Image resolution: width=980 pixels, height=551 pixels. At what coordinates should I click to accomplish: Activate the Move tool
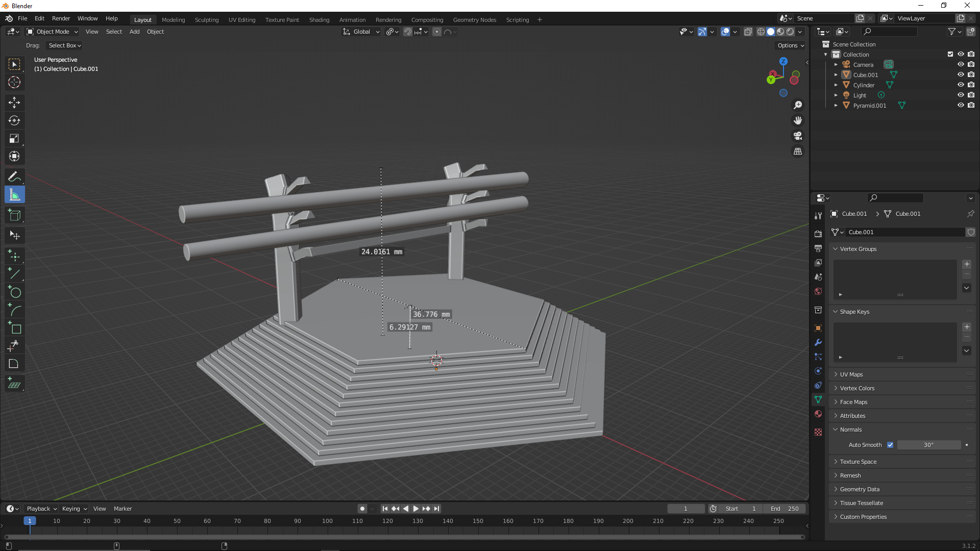point(14,103)
